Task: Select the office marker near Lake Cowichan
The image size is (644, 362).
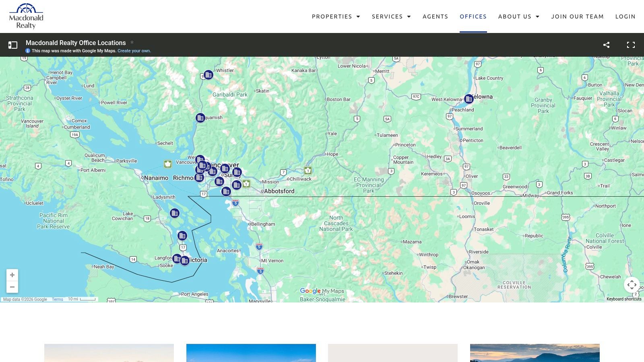Action: click(174, 213)
